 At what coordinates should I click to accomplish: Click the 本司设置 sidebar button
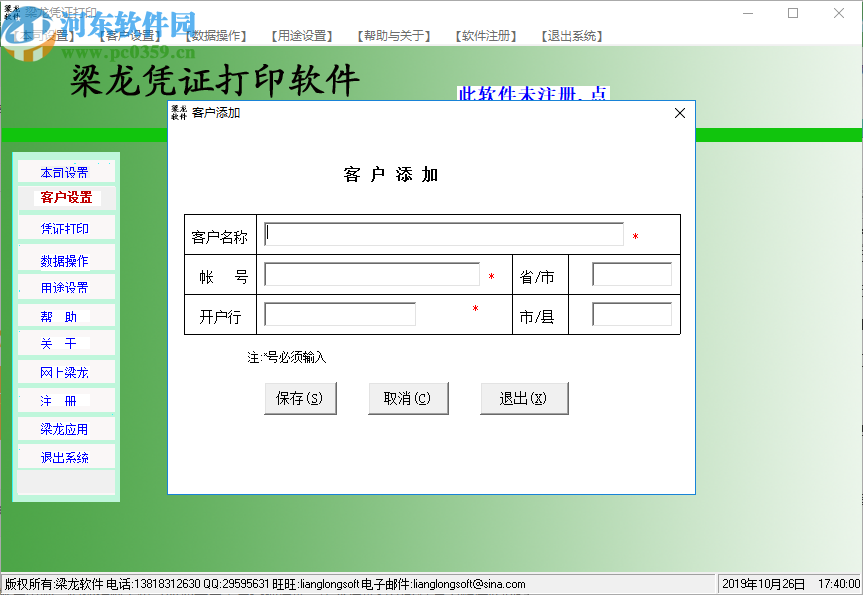[65, 171]
